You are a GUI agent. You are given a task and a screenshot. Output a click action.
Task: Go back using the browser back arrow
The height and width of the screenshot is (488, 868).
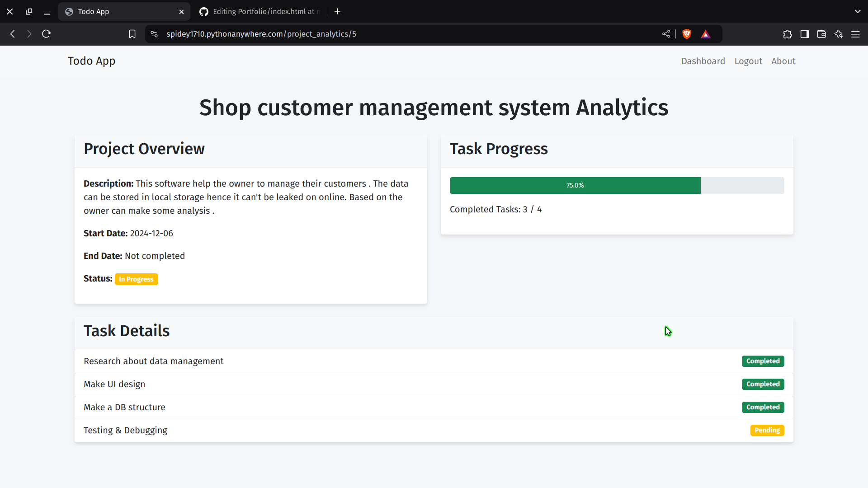tap(13, 34)
